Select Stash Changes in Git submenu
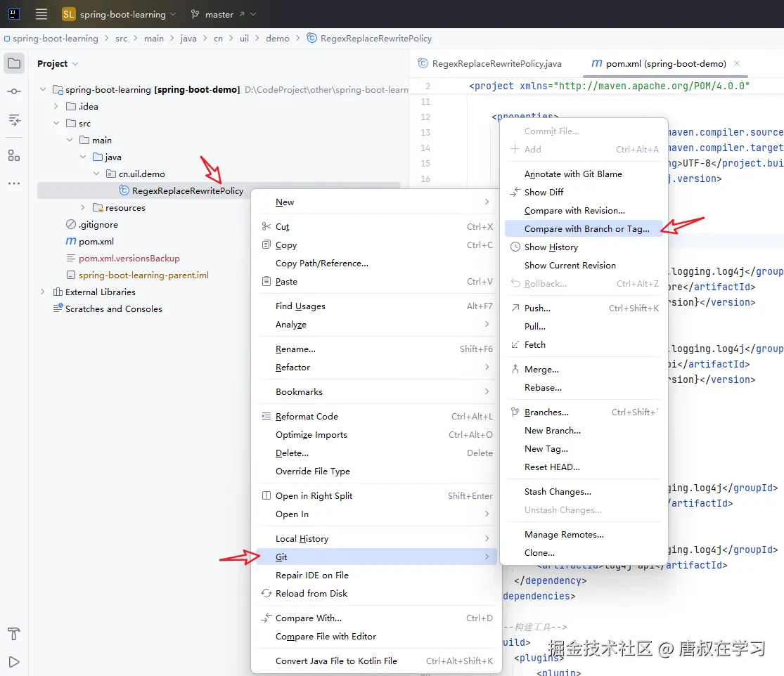The height and width of the screenshot is (676, 784). point(584,492)
